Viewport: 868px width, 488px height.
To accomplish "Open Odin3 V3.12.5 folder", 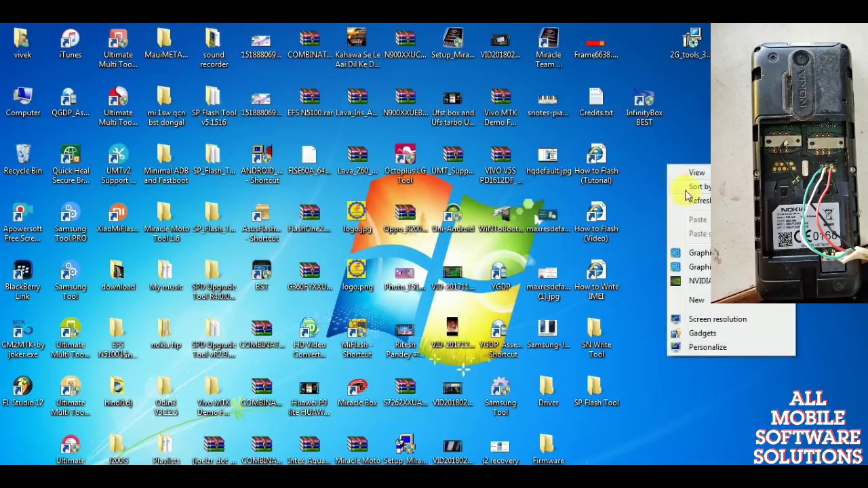I will (x=166, y=396).
